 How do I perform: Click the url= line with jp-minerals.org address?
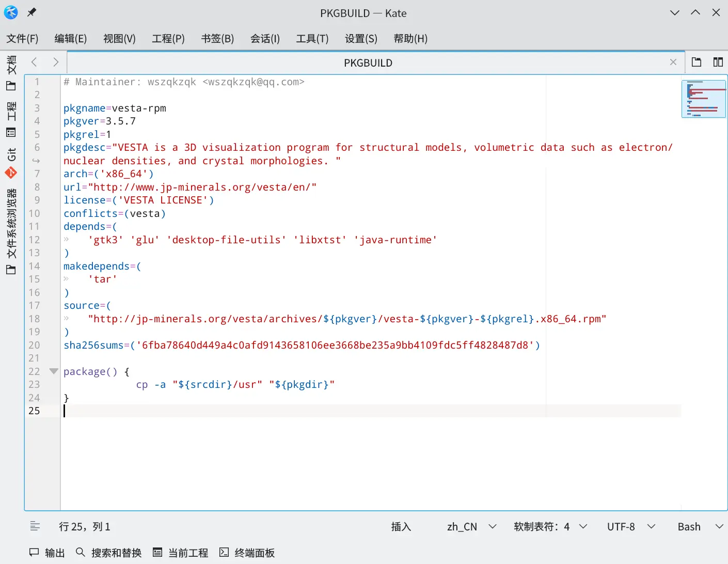[190, 187]
